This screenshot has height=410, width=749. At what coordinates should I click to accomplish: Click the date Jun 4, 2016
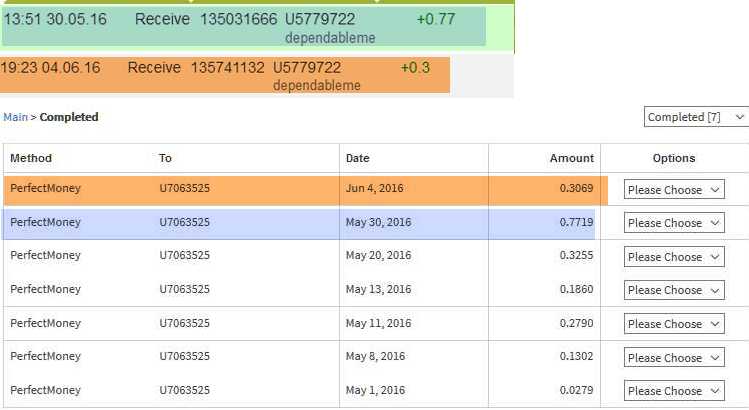pos(374,188)
